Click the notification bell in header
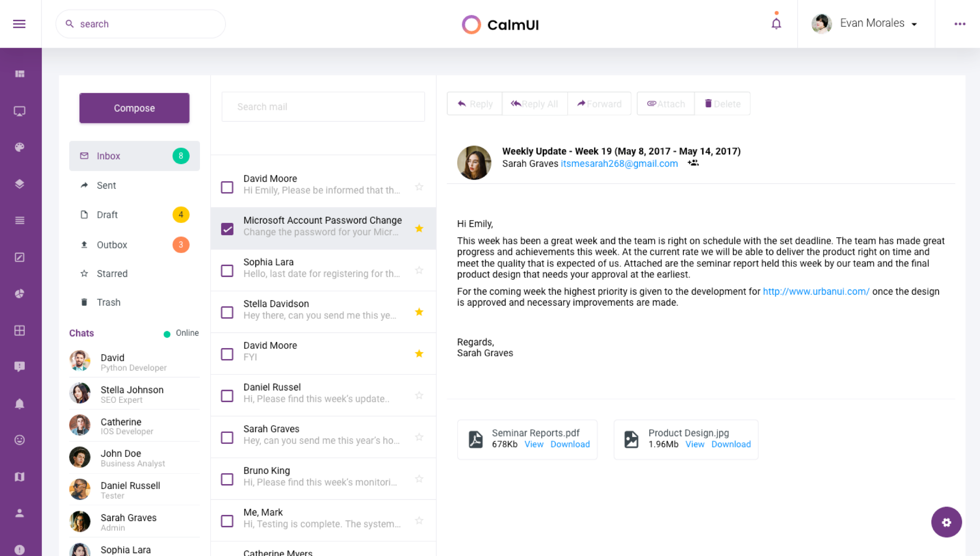Screen dimensions: 980x556 click(776, 23)
